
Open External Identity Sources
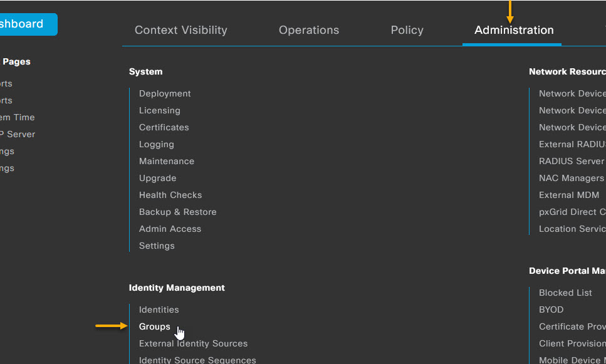193,343
